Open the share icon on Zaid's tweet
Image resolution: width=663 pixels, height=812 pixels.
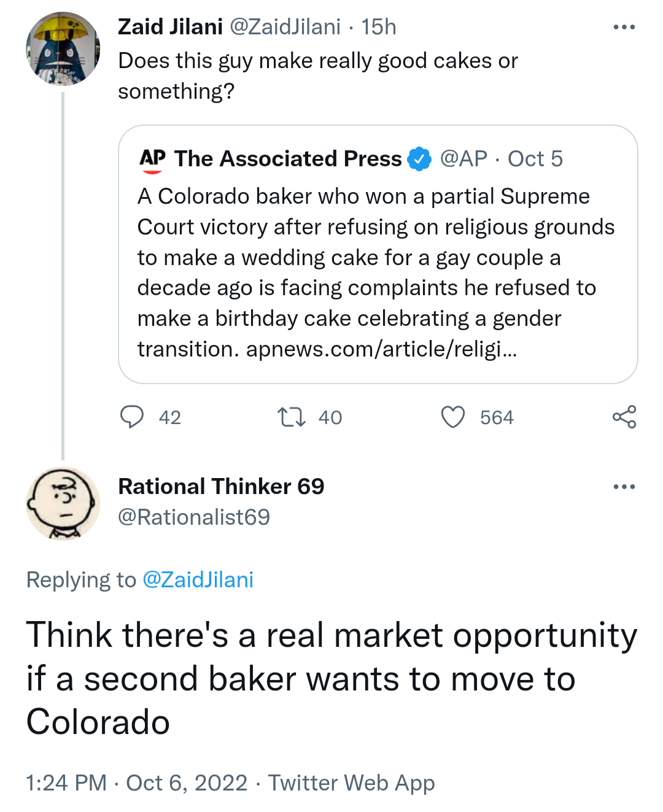point(624,417)
